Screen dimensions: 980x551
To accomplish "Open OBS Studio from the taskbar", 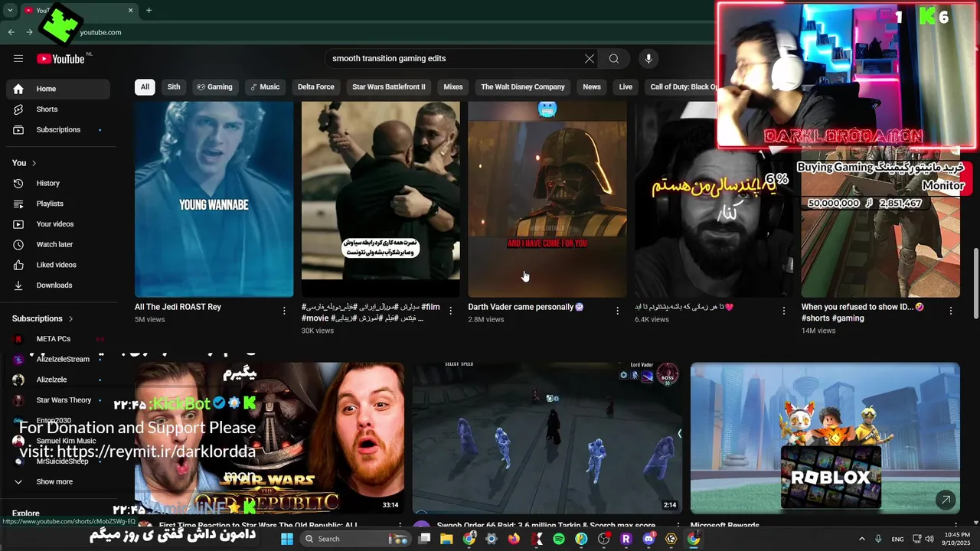I will 604,539.
